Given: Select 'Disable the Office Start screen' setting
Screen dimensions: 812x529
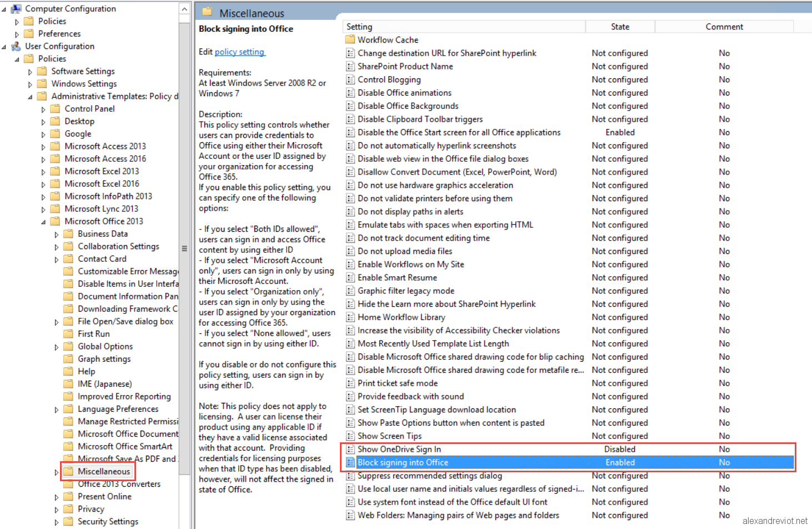Looking at the screenshot, I should [459, 132].
